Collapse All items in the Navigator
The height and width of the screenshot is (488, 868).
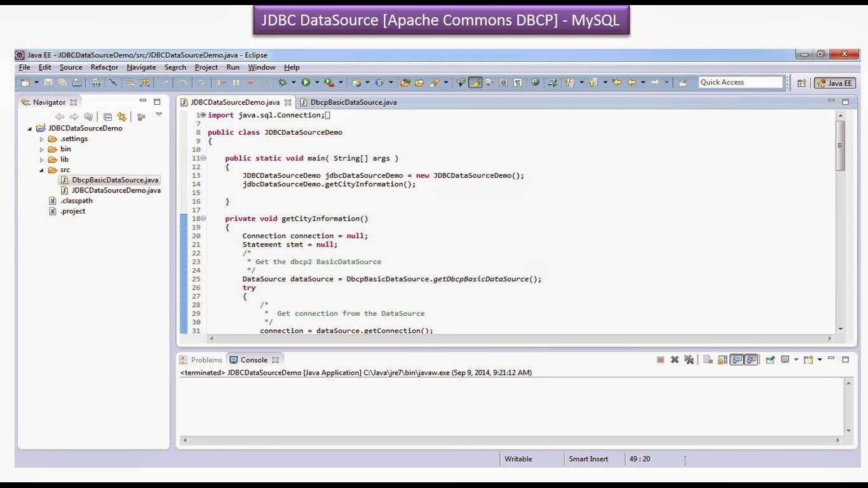108,116
